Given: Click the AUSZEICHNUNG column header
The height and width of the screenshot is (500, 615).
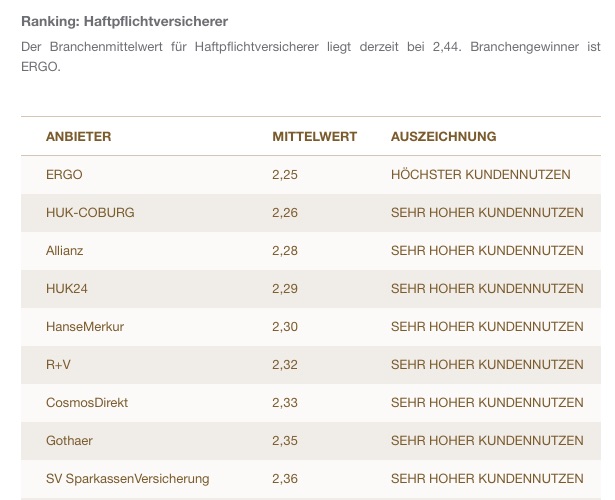Looking at the screenshot, I should tap(443, 137).
